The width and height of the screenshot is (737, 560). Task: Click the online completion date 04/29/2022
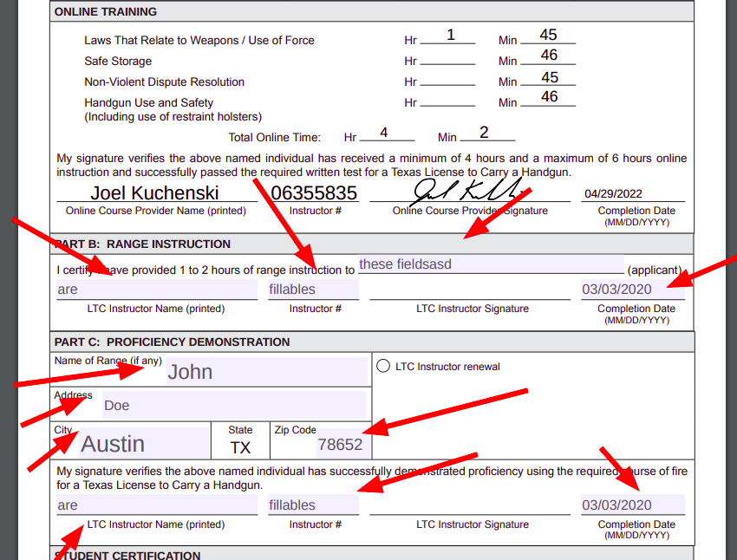(x=613, y=193)
